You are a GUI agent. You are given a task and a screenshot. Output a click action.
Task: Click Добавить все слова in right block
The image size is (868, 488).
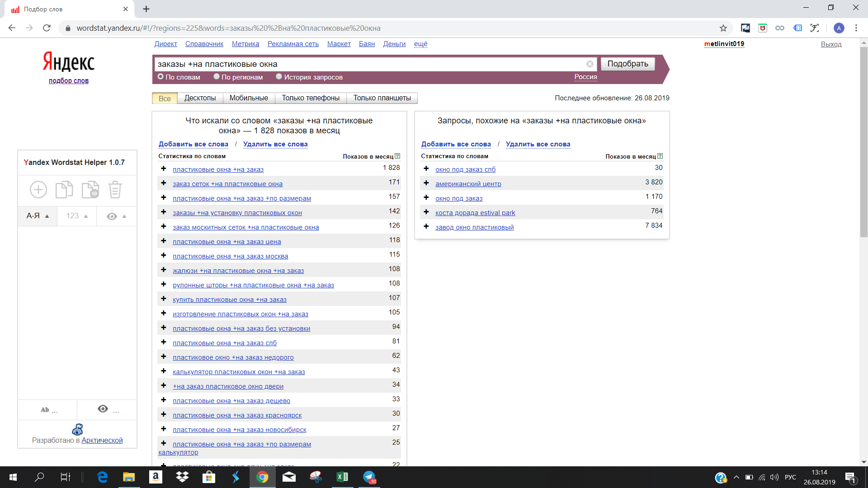click(x=456, y=144)
